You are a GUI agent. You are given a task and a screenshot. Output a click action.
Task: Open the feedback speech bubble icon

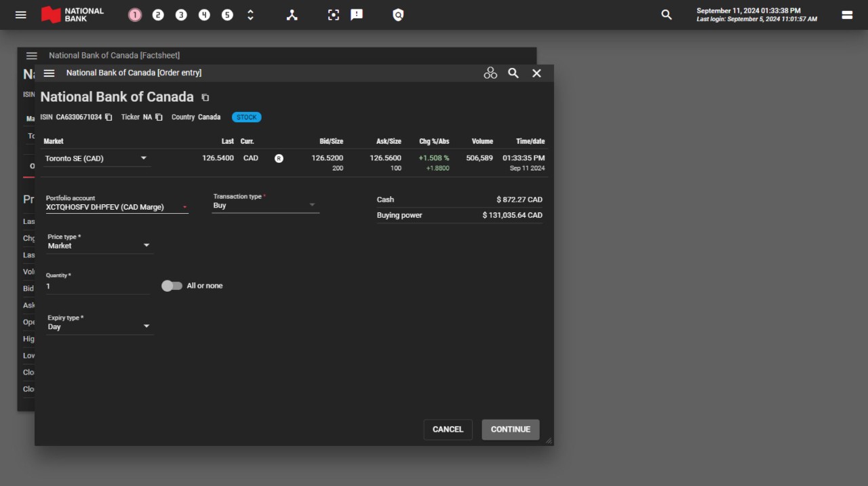[357, 15]
